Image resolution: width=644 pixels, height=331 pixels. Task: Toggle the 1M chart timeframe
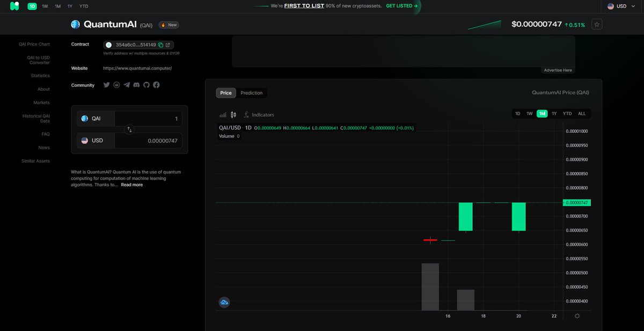point(542,113)
